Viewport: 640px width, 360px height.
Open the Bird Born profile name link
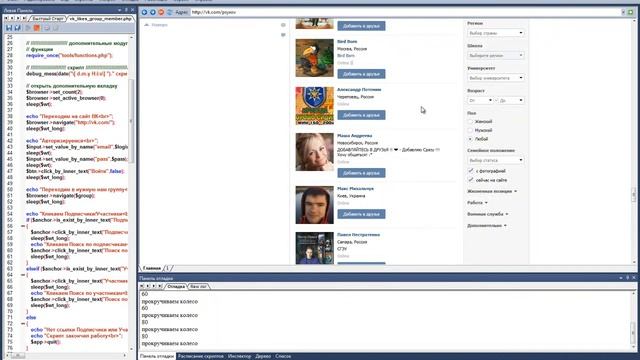click(347, 42)
